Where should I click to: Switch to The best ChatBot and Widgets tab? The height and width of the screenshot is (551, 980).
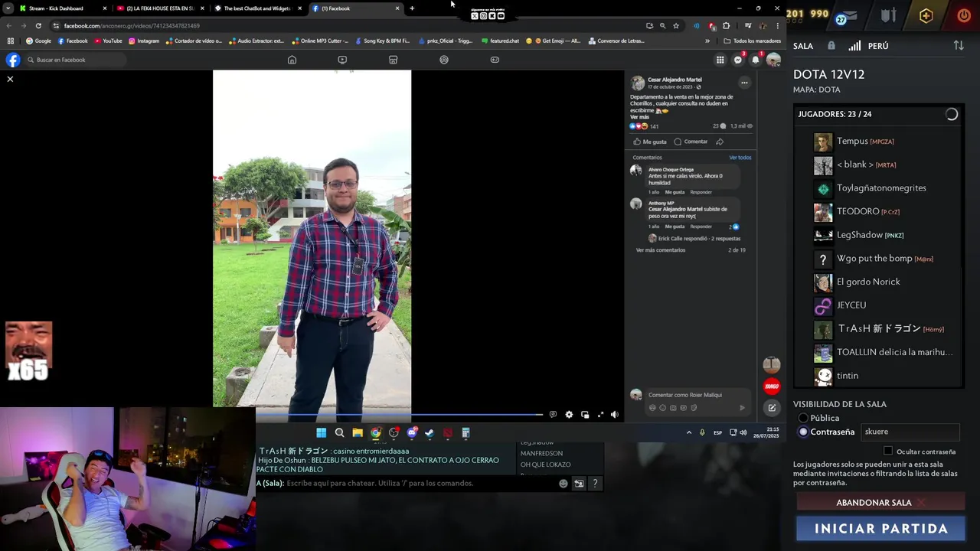[259, 8]
